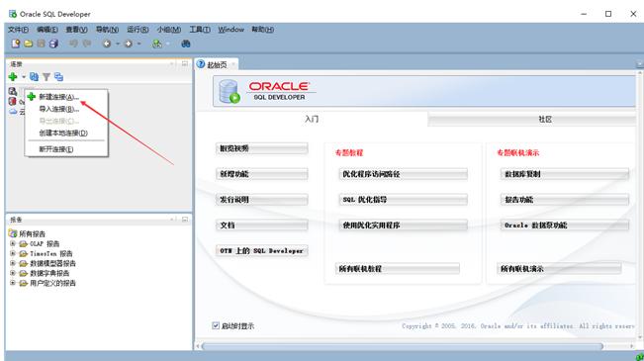Open the 工具(T) menu
Screen dimensions: 644x361
tap(200, 30)
